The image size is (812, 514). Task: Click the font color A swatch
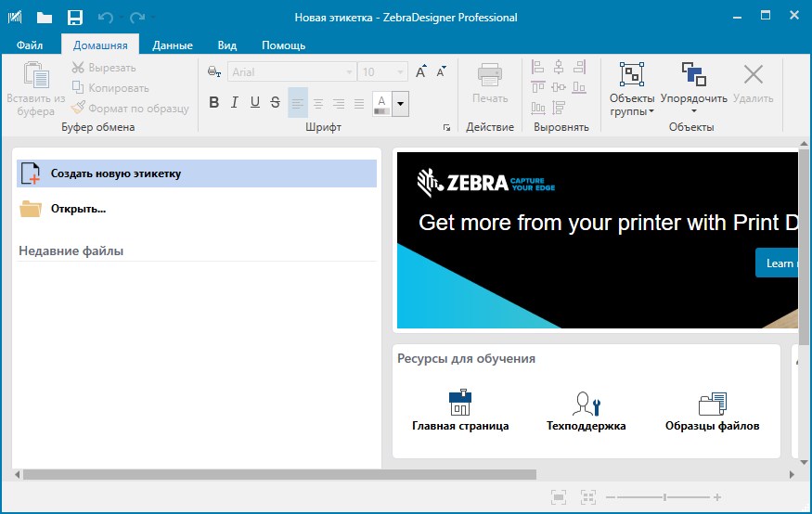point(381,104)
